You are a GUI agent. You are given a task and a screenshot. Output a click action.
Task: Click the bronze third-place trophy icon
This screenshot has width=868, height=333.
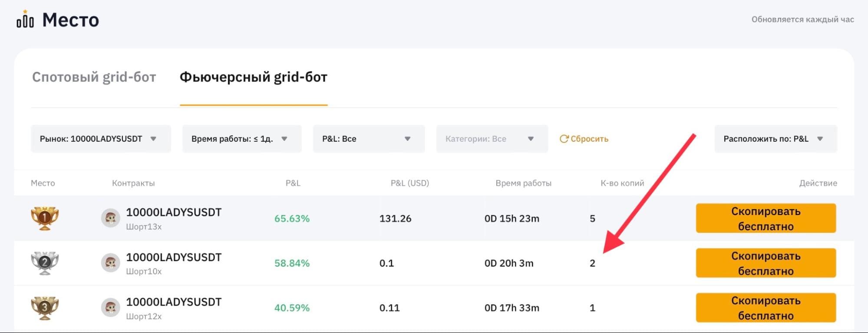point(45,308)
